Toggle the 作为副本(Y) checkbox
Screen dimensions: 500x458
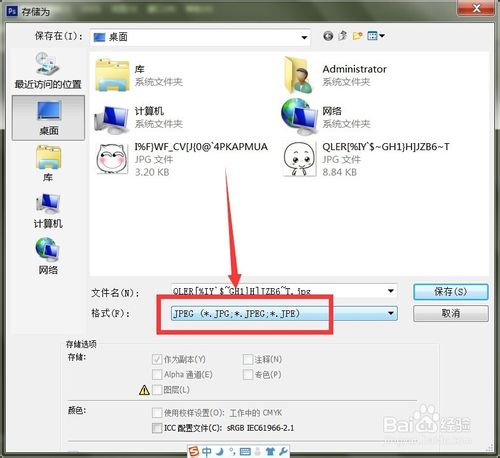157,359
